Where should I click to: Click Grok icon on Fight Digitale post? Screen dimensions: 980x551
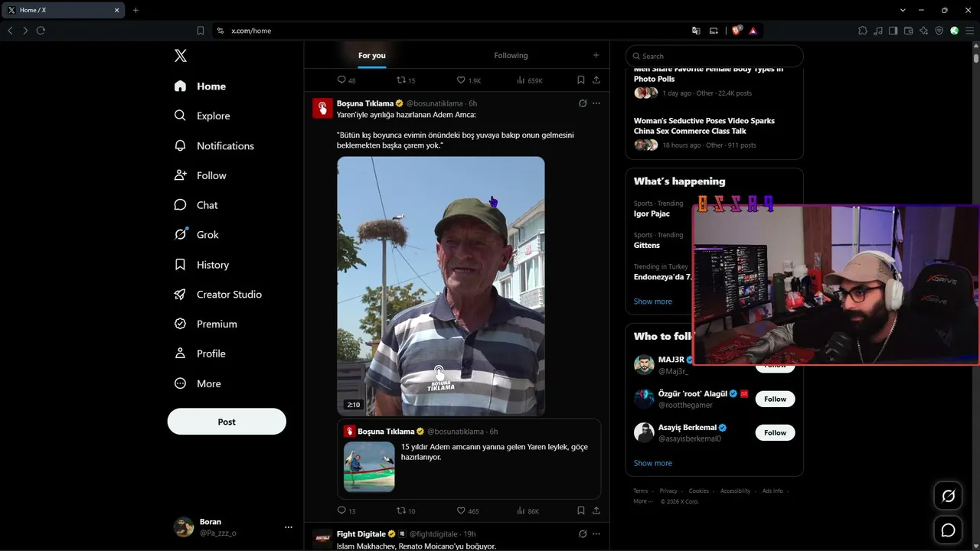(x=583, y=533)
